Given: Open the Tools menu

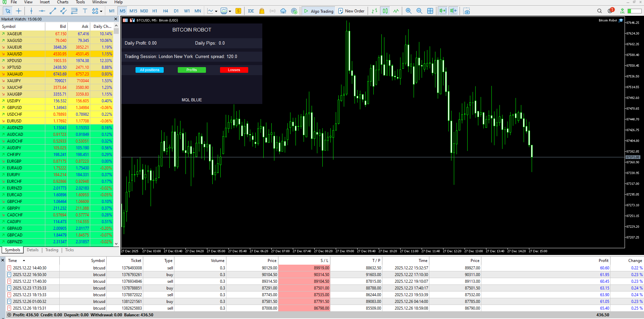Looking at the screenshot, I should pos(80,2).
